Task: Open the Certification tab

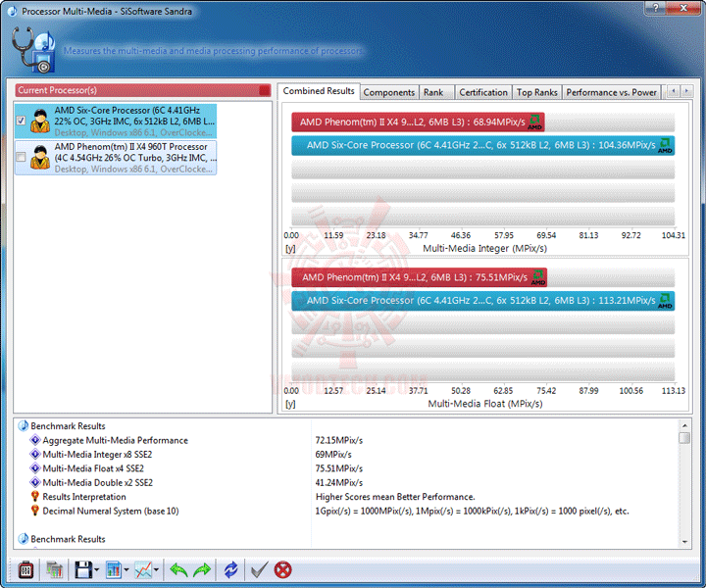Action: 483,92
